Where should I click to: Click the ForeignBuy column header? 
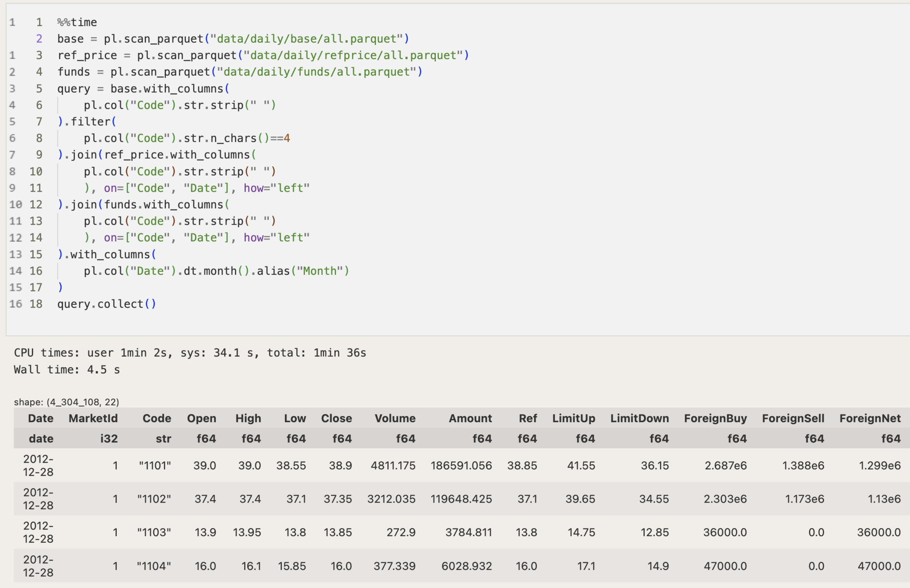tap(715, 419)
